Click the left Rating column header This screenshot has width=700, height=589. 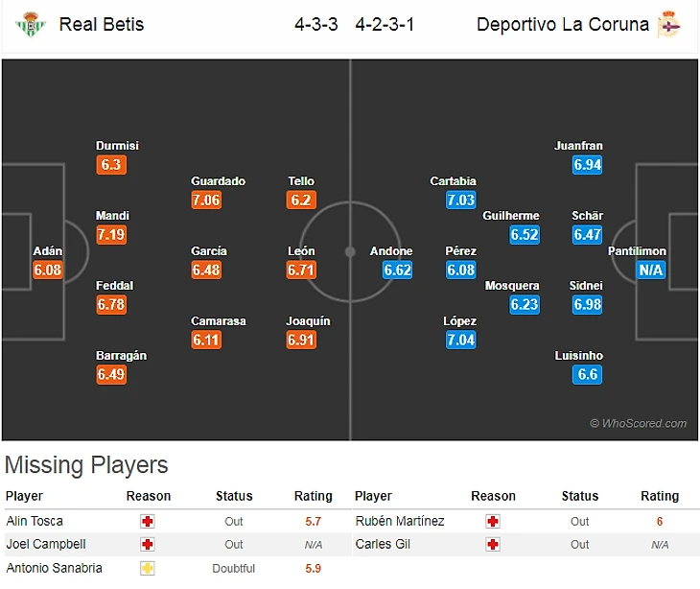pyautogui.click(x=313, y=496)
